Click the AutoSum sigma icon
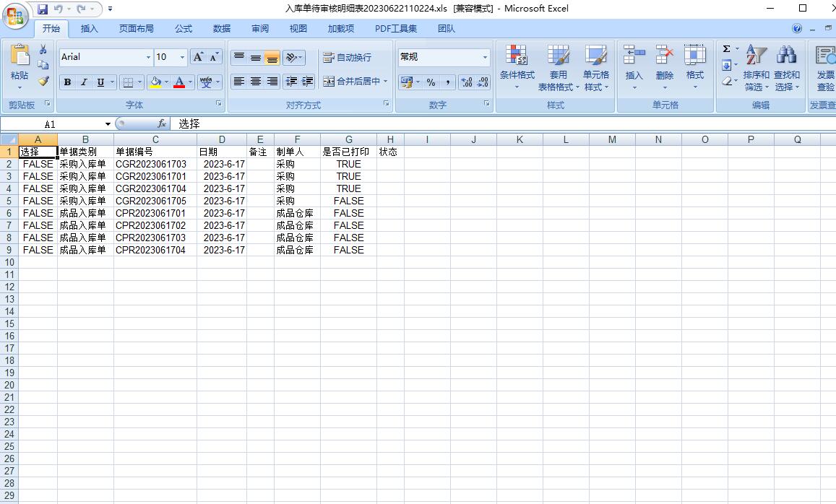This screenshot has width=836, height=504. 726,49
